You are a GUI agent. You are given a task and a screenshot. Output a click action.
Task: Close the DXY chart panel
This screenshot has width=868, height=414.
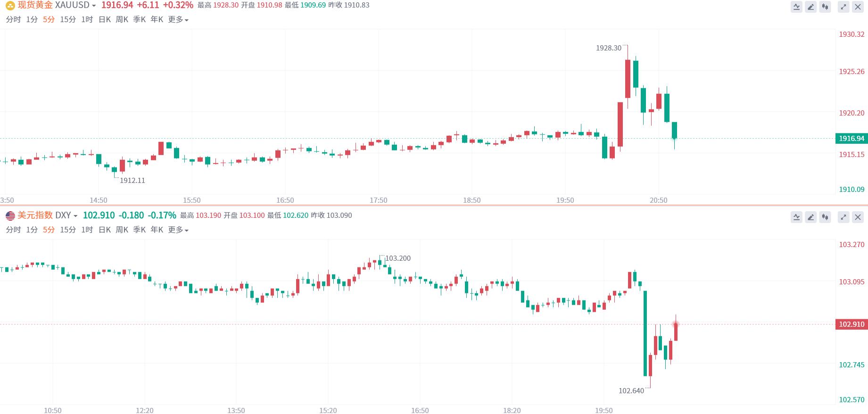[858, 217]
